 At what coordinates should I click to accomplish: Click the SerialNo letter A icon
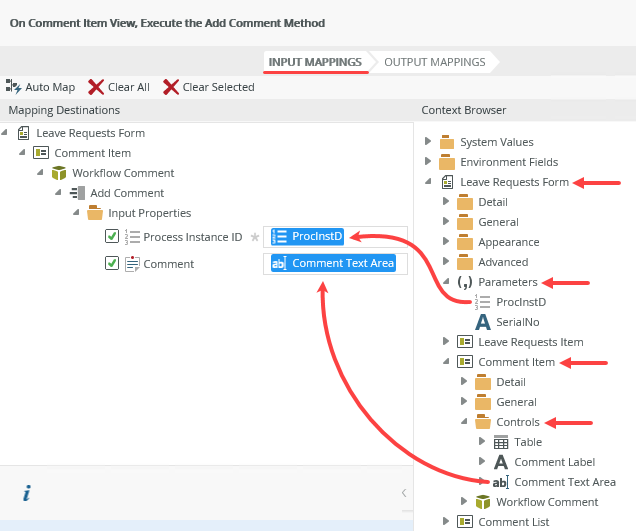[x=483, y=322]
